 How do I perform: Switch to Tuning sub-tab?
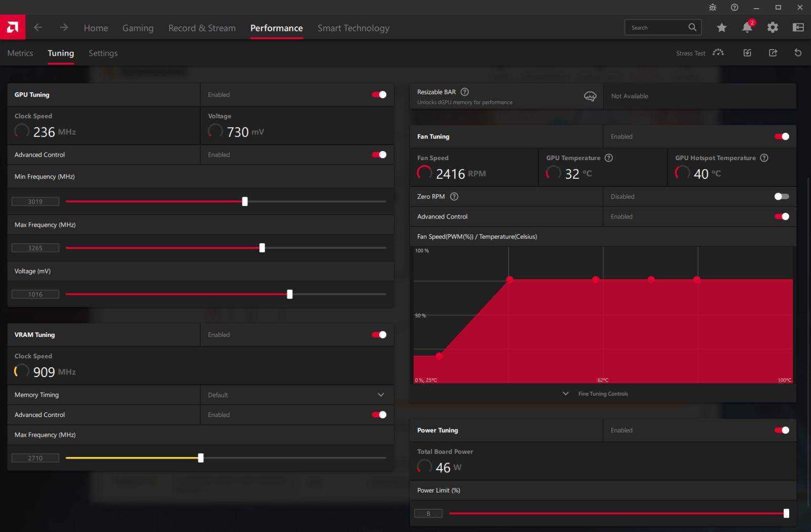[61, 53]
